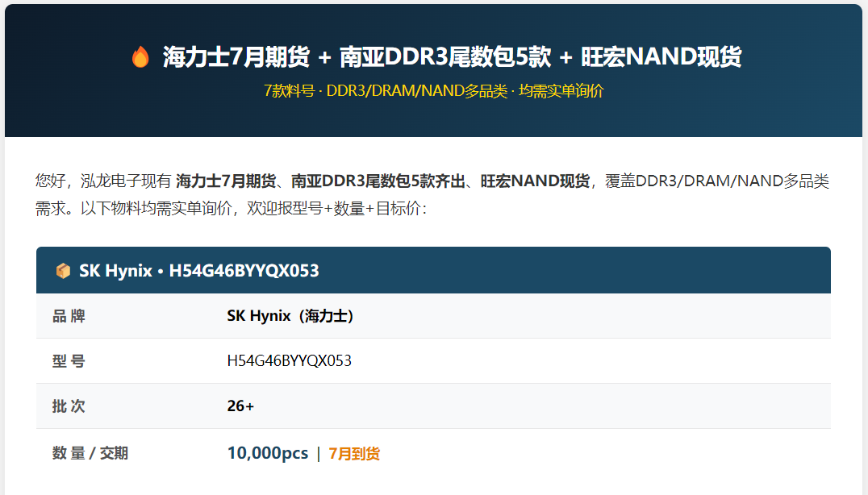Viewport: 868px width, 495px height.
Task: Select the batch value 26+
Action: coord(240,406)
